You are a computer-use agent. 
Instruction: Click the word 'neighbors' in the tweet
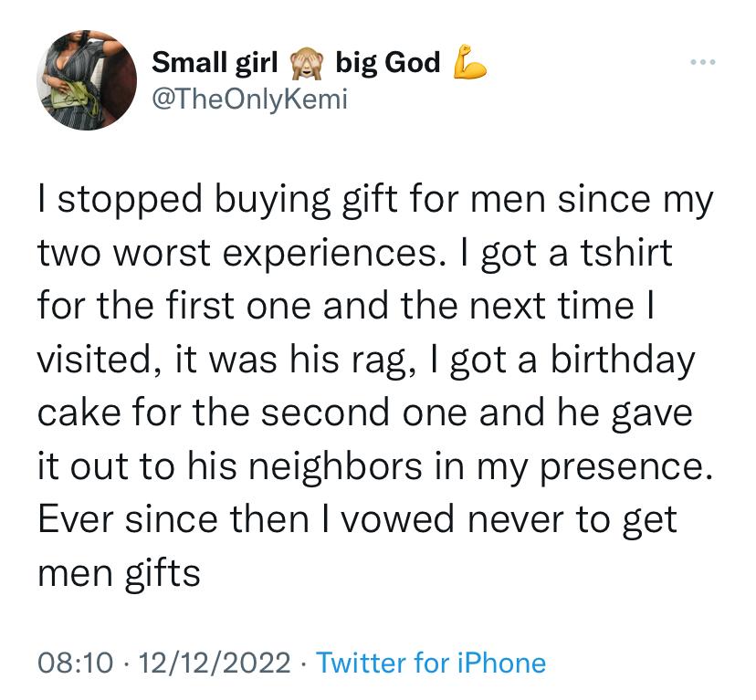[336, 467]
